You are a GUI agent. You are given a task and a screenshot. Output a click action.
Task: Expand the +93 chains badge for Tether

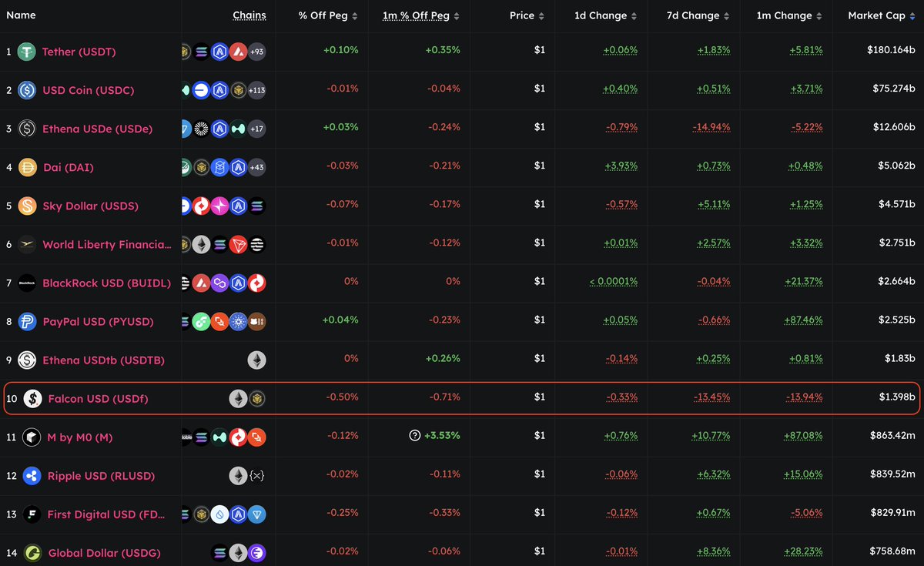click(256, 52)
